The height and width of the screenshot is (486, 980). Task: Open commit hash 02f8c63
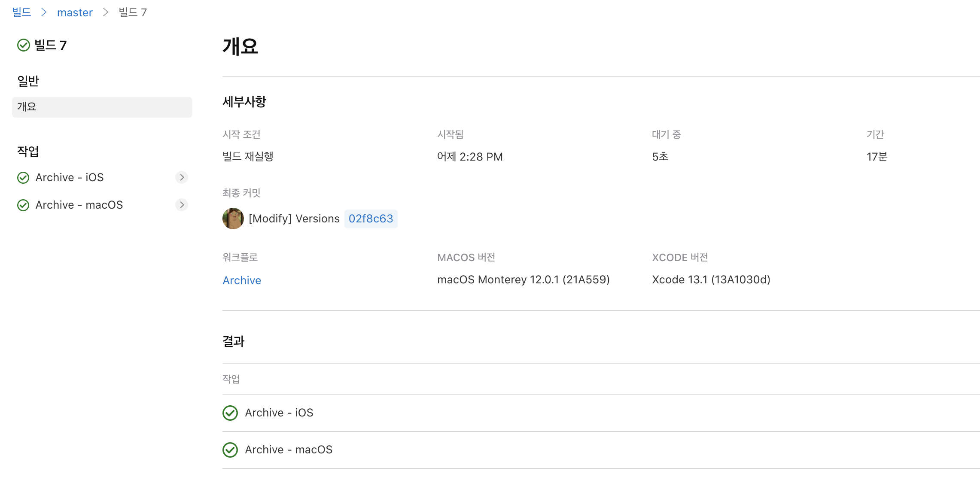pos(371,219)
